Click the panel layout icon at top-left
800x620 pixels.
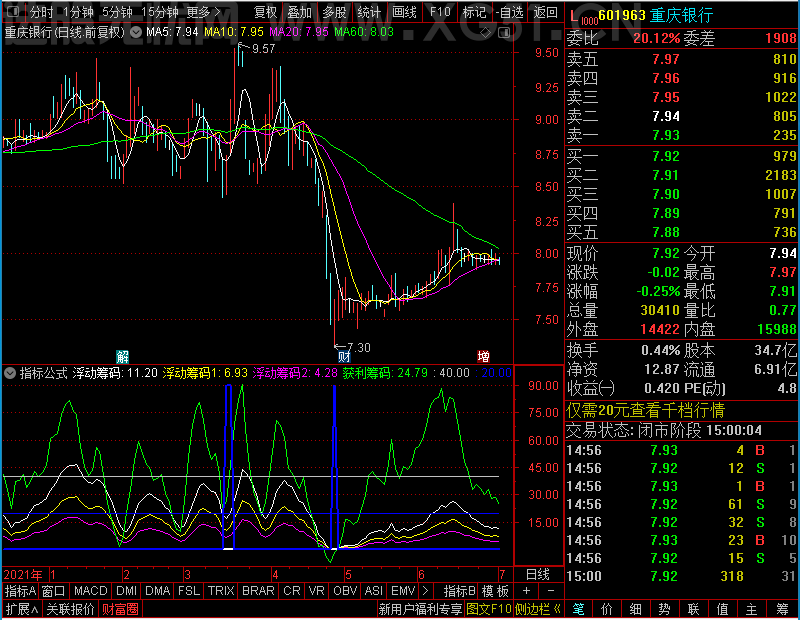coord(13,11)
